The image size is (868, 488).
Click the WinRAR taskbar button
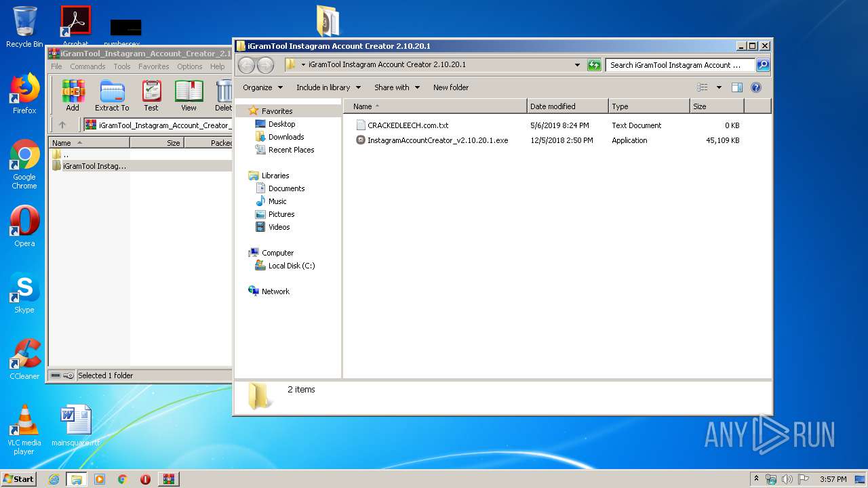click(x=168, y=479)
